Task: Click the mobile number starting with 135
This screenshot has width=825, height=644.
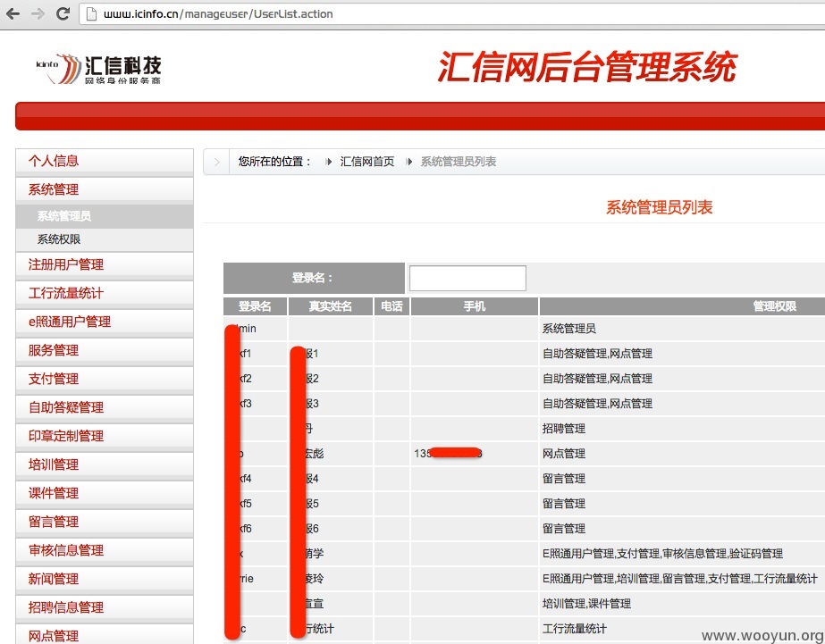Action: (448, 453)
